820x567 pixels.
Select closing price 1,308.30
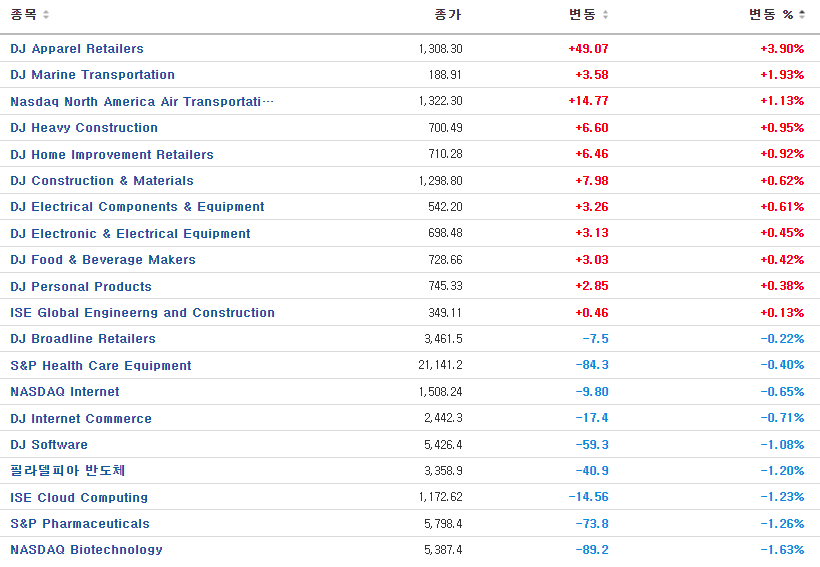tap(440, 49)
